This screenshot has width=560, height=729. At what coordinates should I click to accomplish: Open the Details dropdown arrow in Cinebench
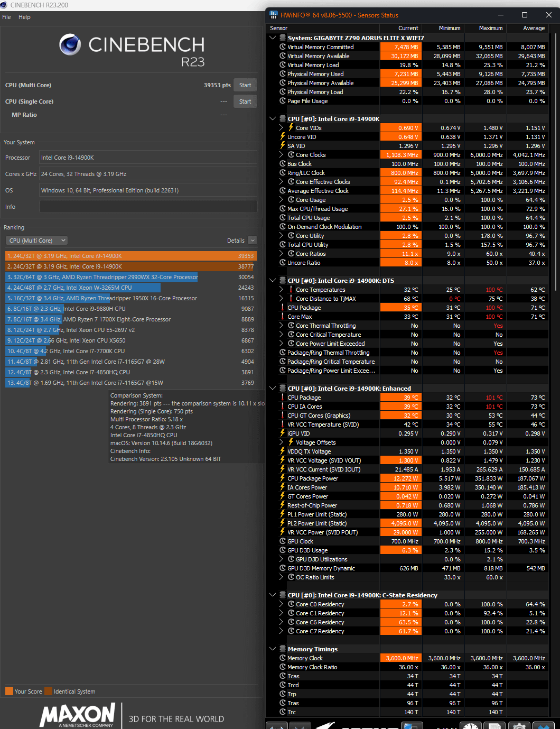(x=253, y=241)
